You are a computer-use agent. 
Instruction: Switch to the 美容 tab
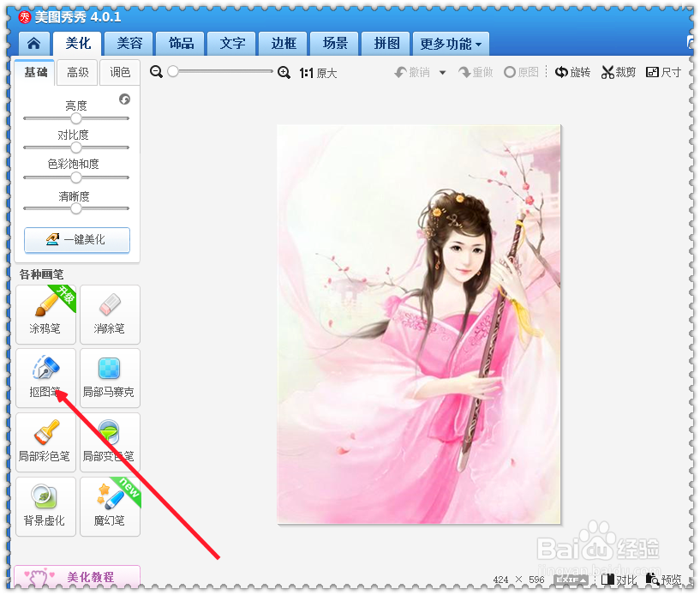129,44
